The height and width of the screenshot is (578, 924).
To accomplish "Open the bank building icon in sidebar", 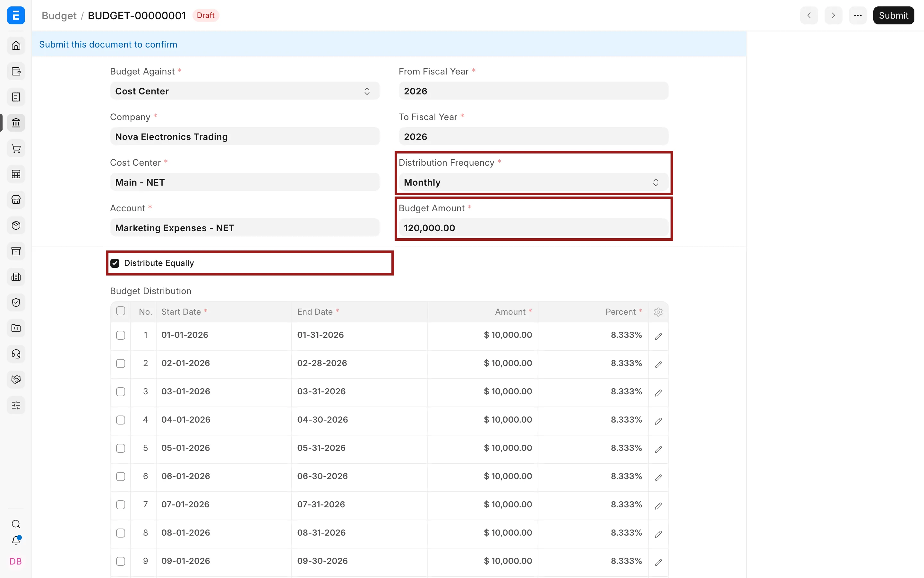I will pos(16,123).
